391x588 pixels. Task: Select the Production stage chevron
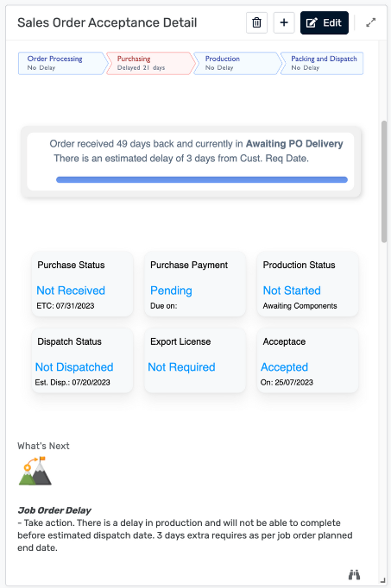click(x=237, y=64)
